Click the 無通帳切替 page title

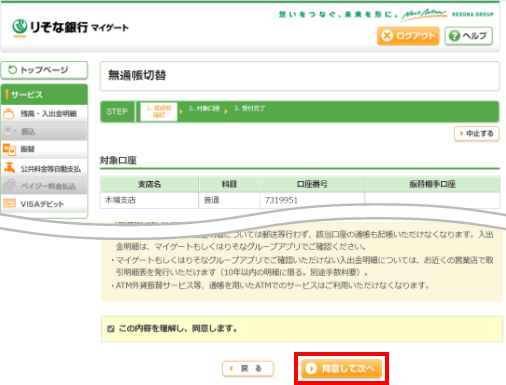[137, 75]
